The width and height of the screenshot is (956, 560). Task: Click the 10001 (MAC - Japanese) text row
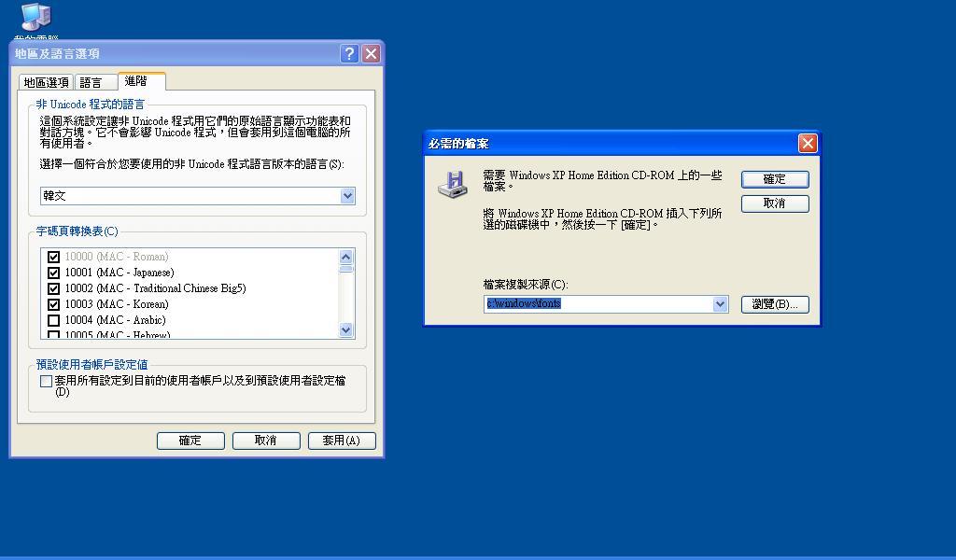pyautogui.click(x=119, y=273)
